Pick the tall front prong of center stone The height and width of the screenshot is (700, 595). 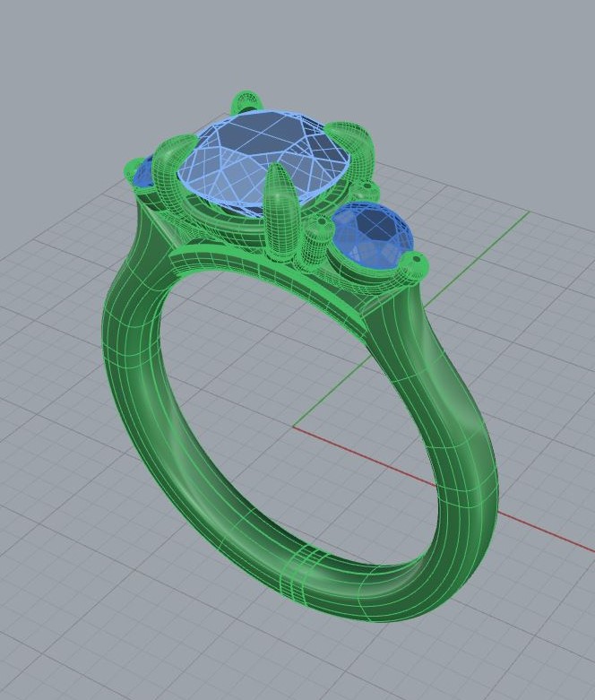click(281, 211)
